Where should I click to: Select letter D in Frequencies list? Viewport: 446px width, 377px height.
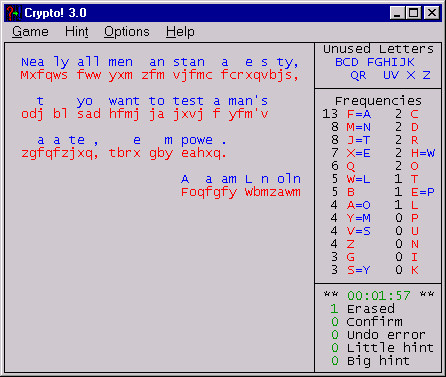click(x=414, y=127)
